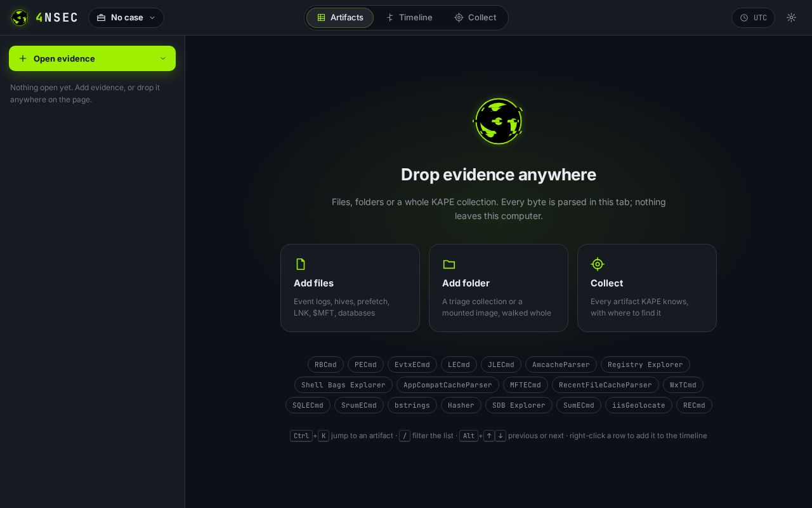
Task: Click the up arrow key hint
Action: pyautogui.click(x=489, y=436)
